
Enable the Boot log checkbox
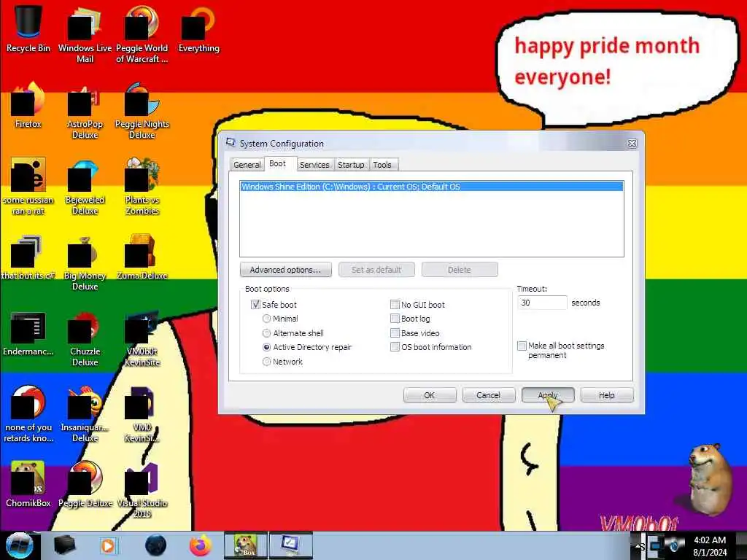(395, 319)
